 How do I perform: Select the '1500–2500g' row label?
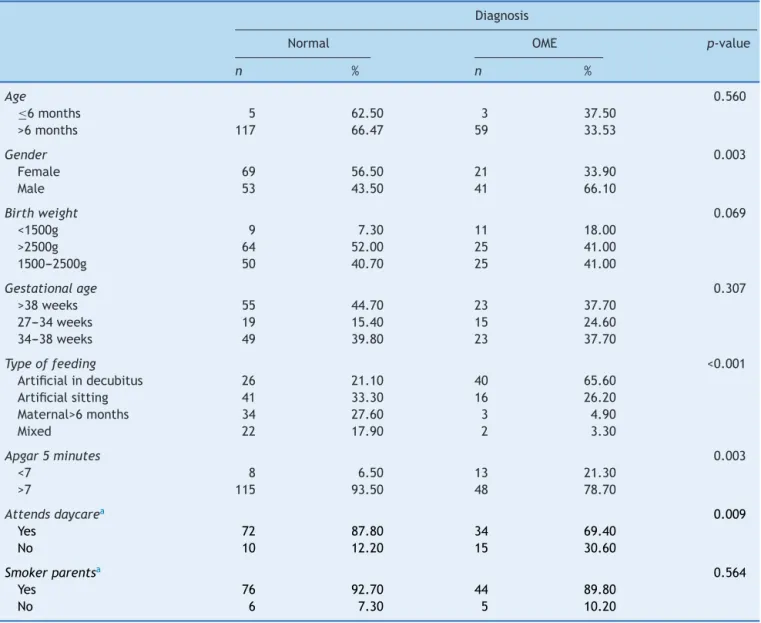[52, 264]
